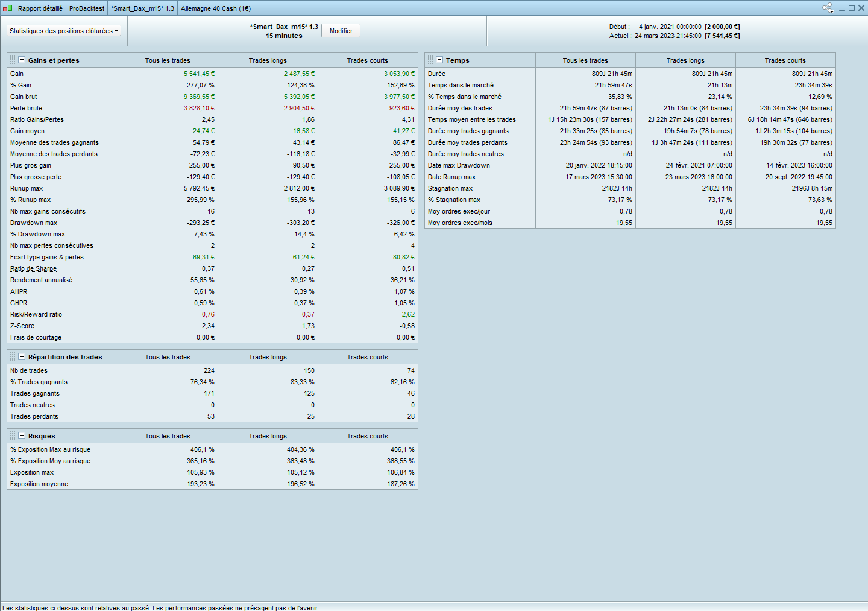Viewport: 868px width, 611px height.
Task: Collapse the Répartition des trades section
Action: (22, 357)
